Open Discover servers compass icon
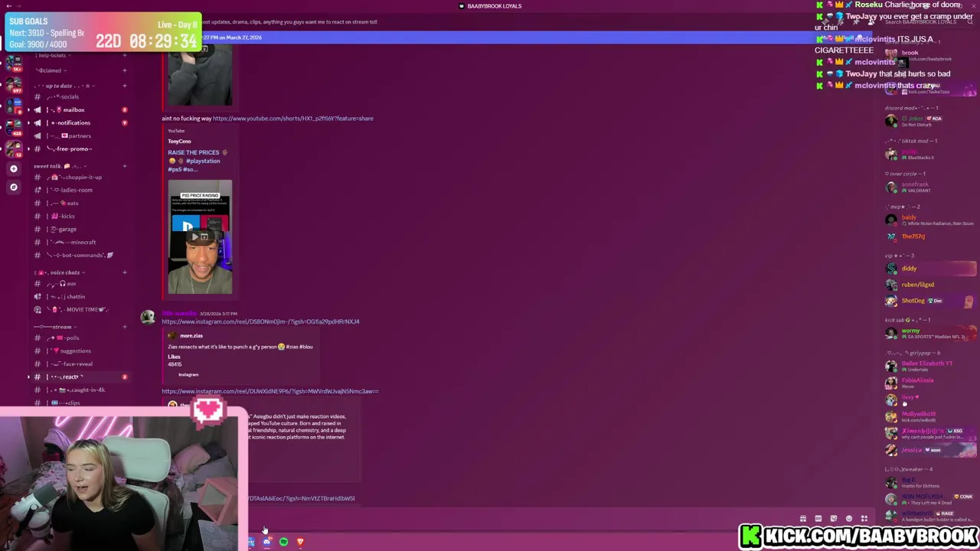The width and height of the screenshot is (980, 551). pos(13,187)
